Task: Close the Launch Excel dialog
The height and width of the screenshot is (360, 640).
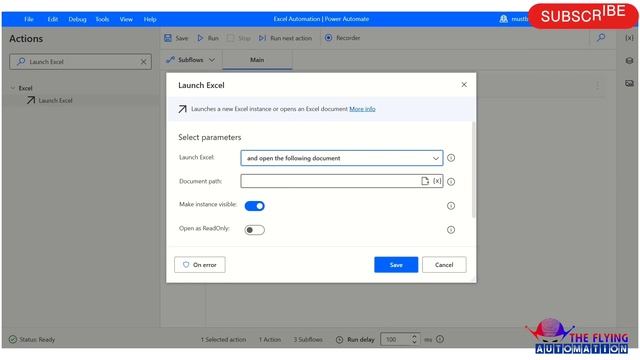Action: (x=464, y=84)
